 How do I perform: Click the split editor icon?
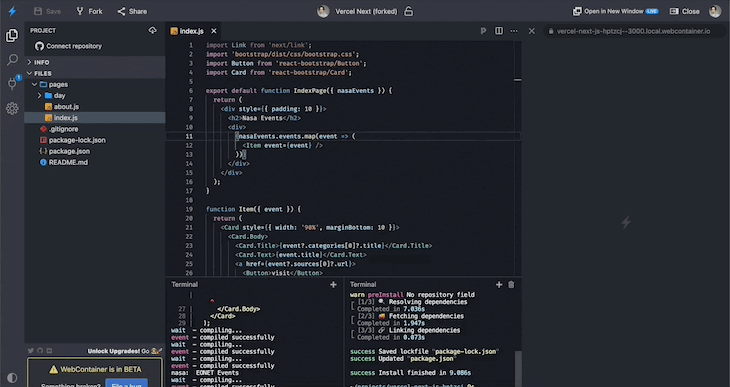499,31
